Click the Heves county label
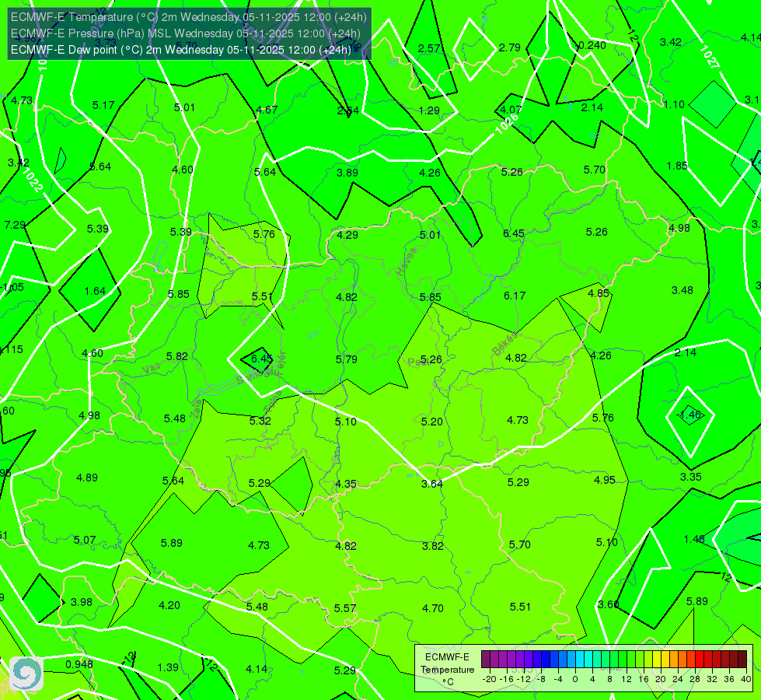Viewport: 761px width, 700px height. (x=407, y=261)
